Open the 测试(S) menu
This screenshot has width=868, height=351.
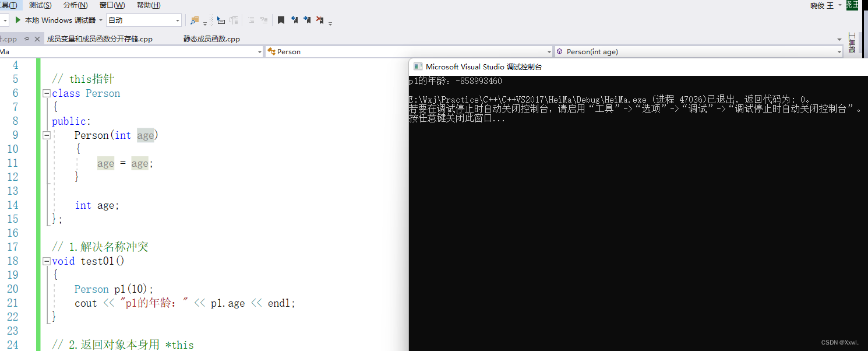40,5
